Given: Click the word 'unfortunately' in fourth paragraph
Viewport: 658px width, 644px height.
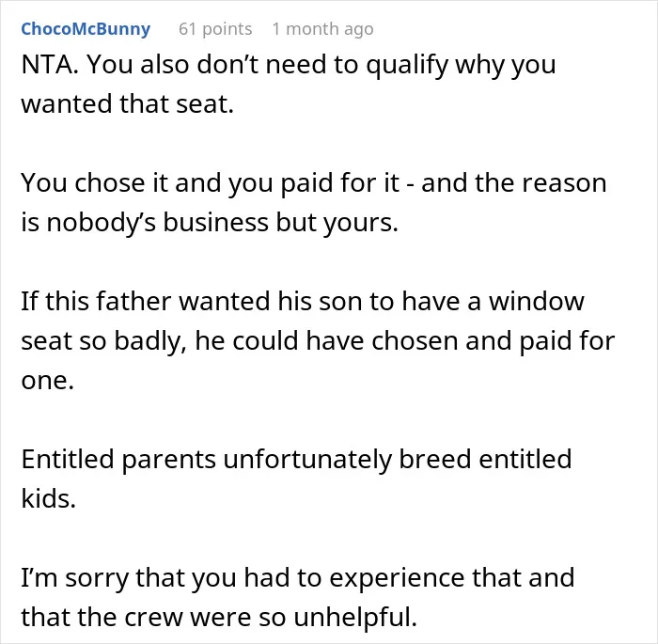Looking at the screenshot, I should [x=307, y=460].
